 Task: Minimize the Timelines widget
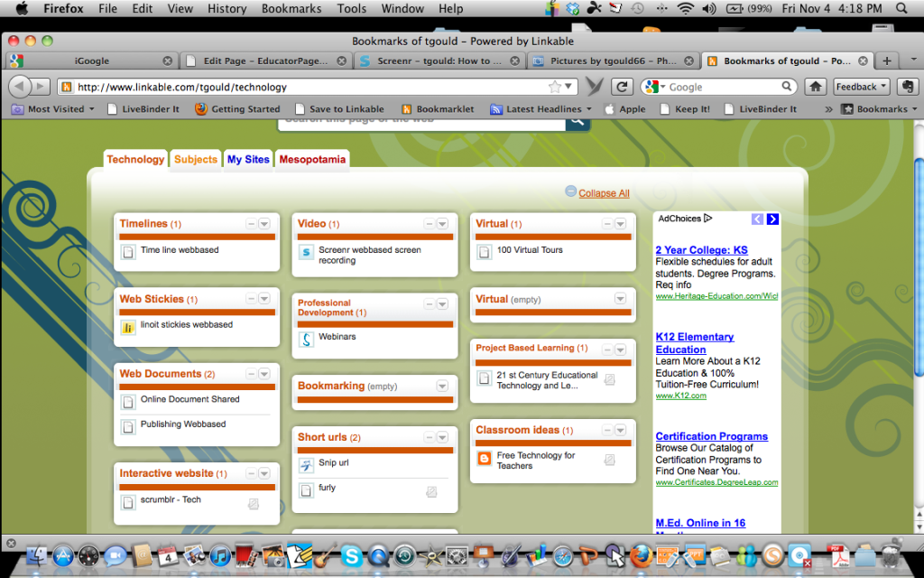[251, 224]
